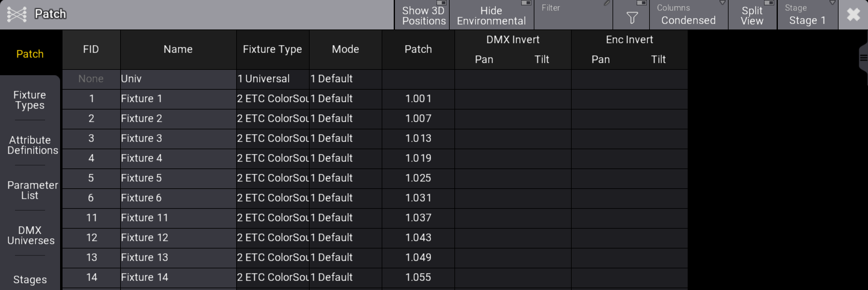Click the funnel filter icon
Viewport: 868px width, 290px height.
(x=632, y=17)
